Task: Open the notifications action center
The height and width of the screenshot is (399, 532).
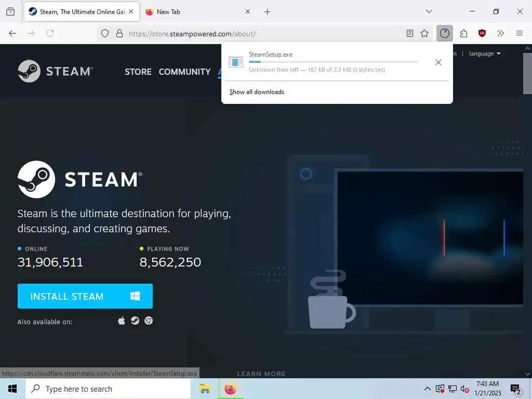Action: tap(516, 389)
